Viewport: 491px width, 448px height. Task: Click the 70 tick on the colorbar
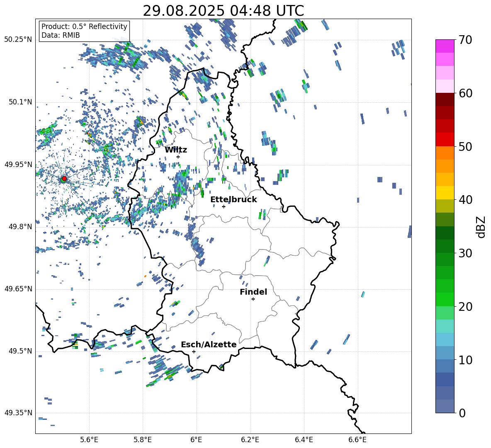pos(465,40)
